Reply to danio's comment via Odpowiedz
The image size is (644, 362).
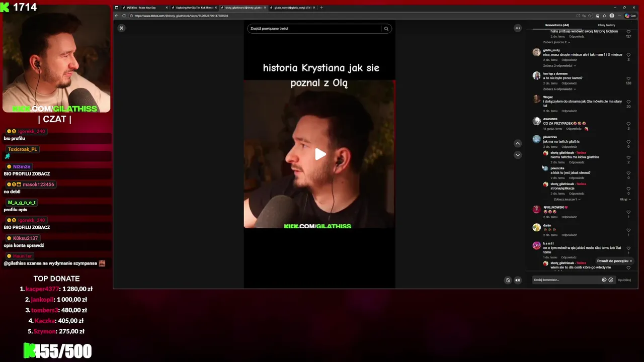point(569,235)
